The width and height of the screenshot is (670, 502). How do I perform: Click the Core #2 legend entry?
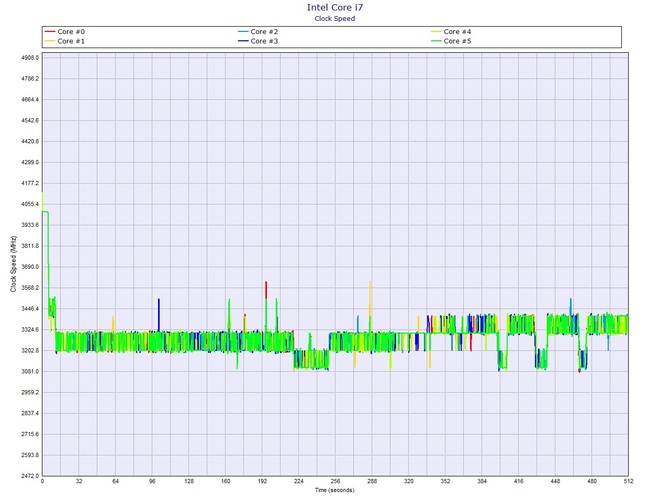pos(258,32)
